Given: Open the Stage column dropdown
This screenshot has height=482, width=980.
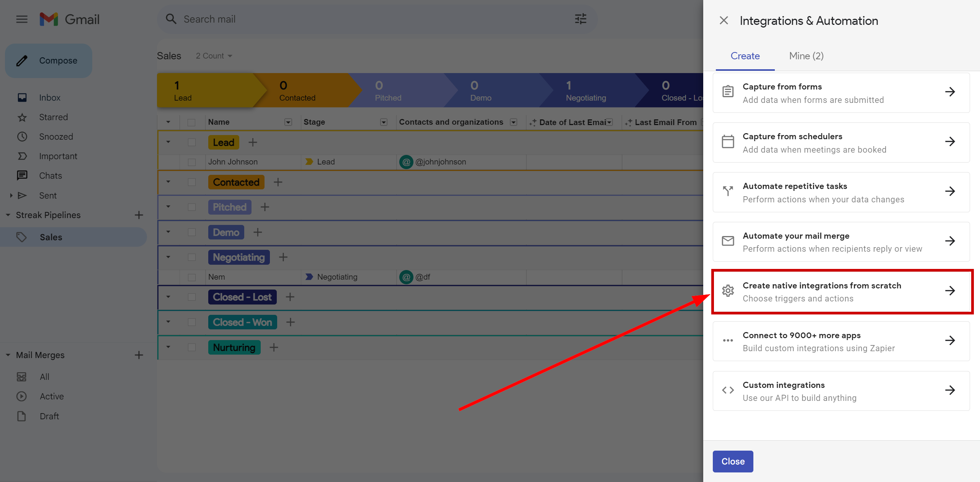Looking at the screenshot, I should click(x=384, y=122).
